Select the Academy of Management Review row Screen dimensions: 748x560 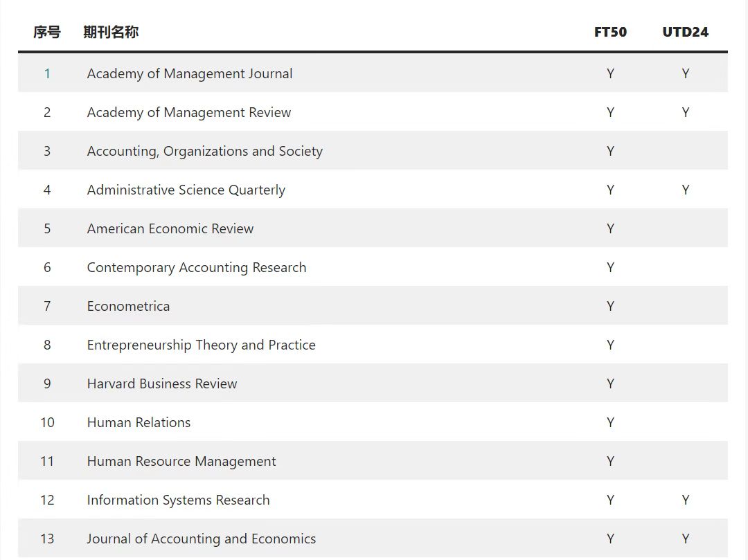pos(188,112)
